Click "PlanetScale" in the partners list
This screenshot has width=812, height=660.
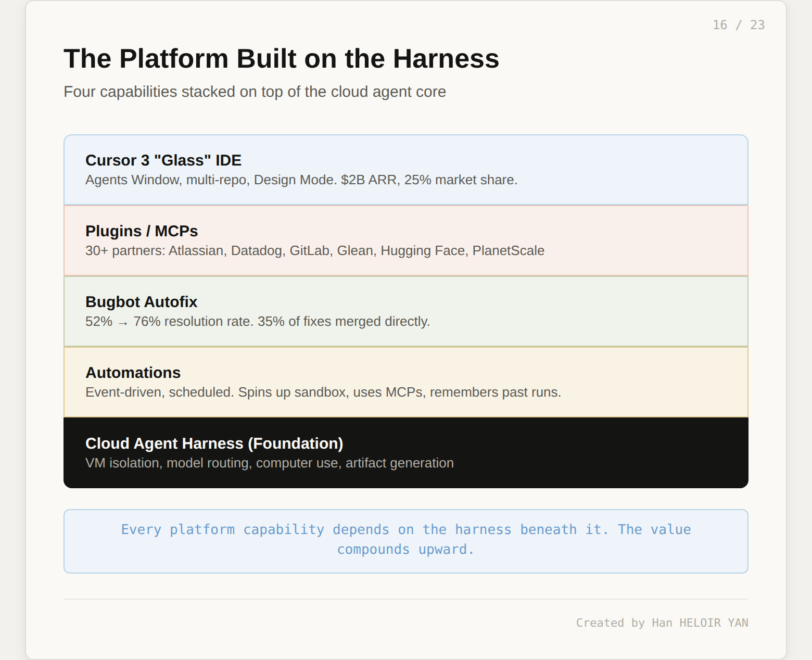coord(508,251)
